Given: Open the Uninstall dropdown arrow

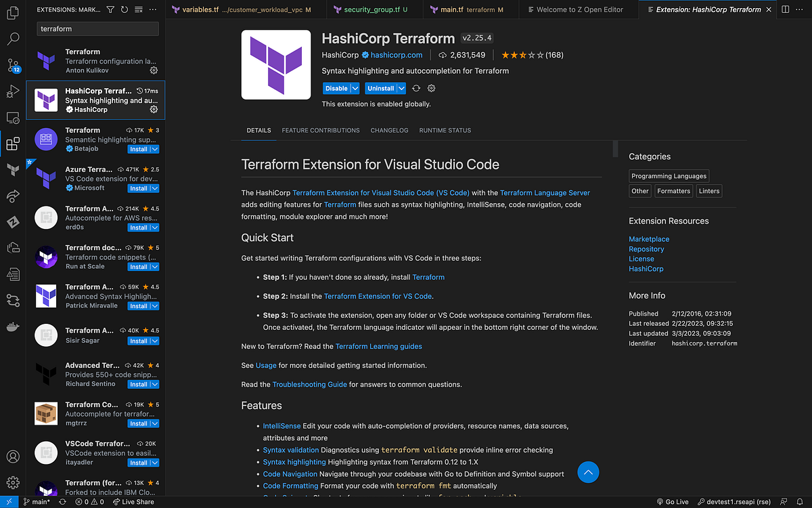Looking at the screenshot, I should point(401,88).
